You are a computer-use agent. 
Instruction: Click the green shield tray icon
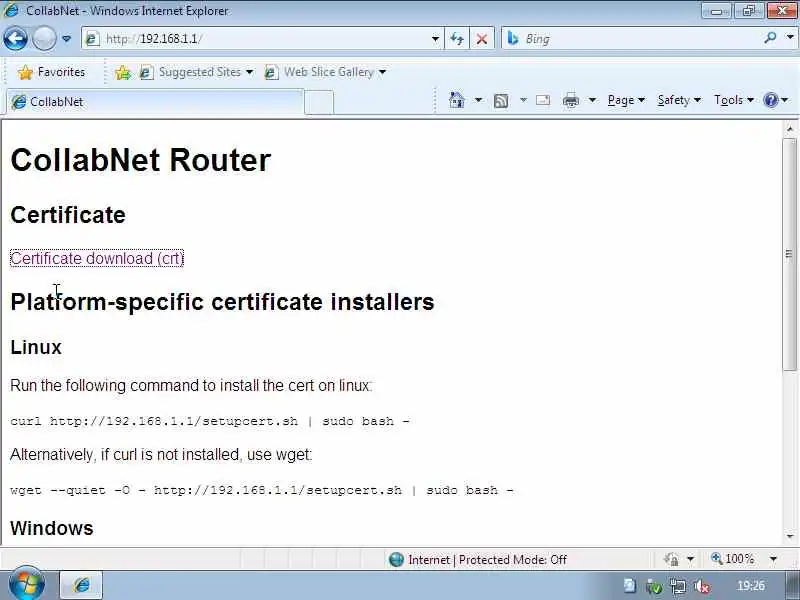coord(654,587)
